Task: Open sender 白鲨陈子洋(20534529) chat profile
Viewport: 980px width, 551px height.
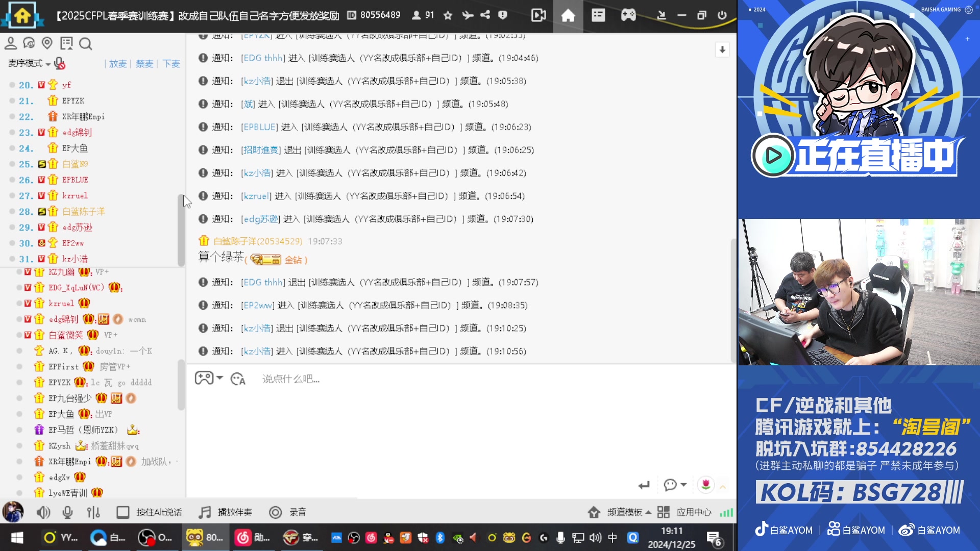Action: [258, 241]
